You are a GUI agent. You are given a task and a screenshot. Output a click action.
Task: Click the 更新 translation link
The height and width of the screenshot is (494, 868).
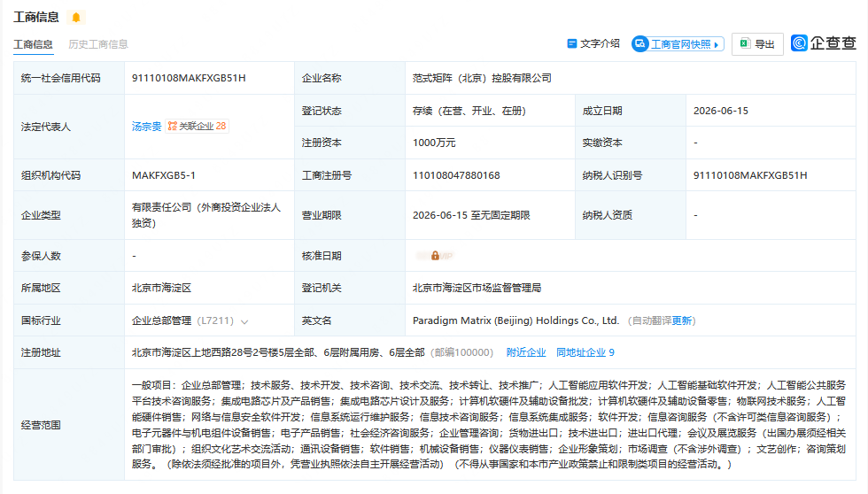click(x=681, y=320)
